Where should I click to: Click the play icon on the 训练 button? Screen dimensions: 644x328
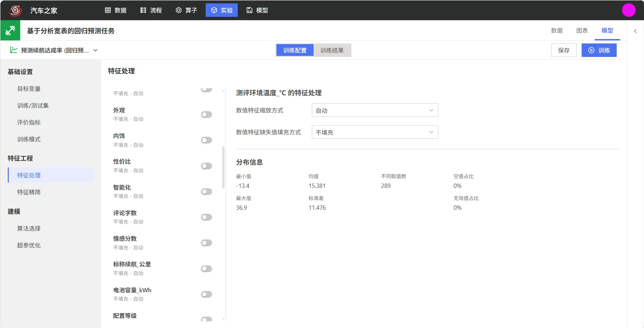point(591,50)
